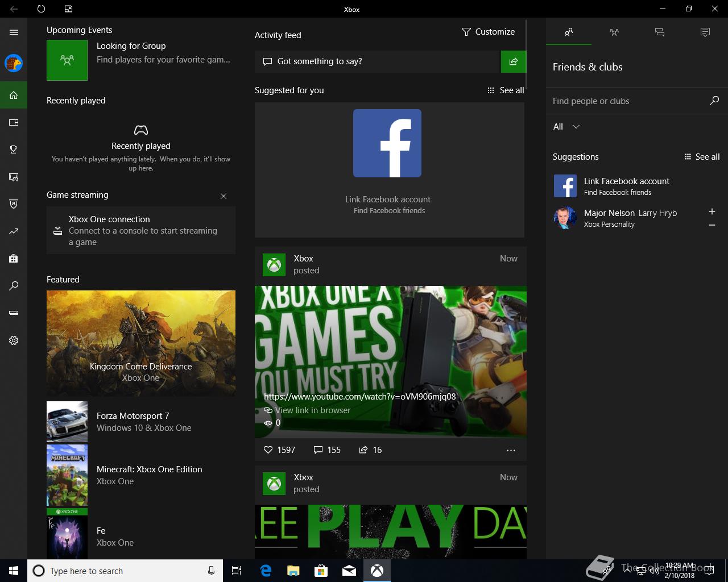This screenshot has width=728, height=582.
Task: Click the share icon beside post box
Action: click(x=514, y=61)
